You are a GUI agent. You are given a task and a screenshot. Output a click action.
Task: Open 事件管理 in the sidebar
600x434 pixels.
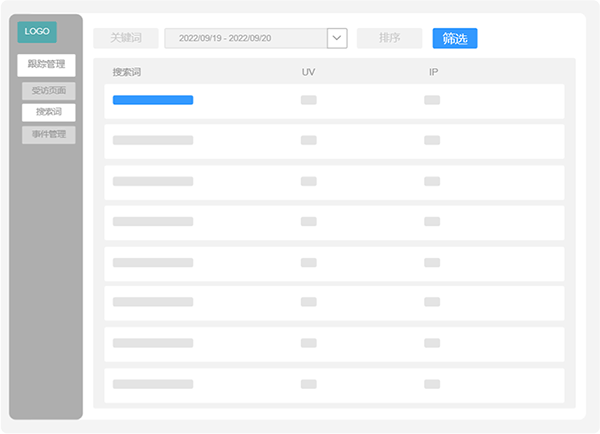pyautogui.click(x=49, y=134)
